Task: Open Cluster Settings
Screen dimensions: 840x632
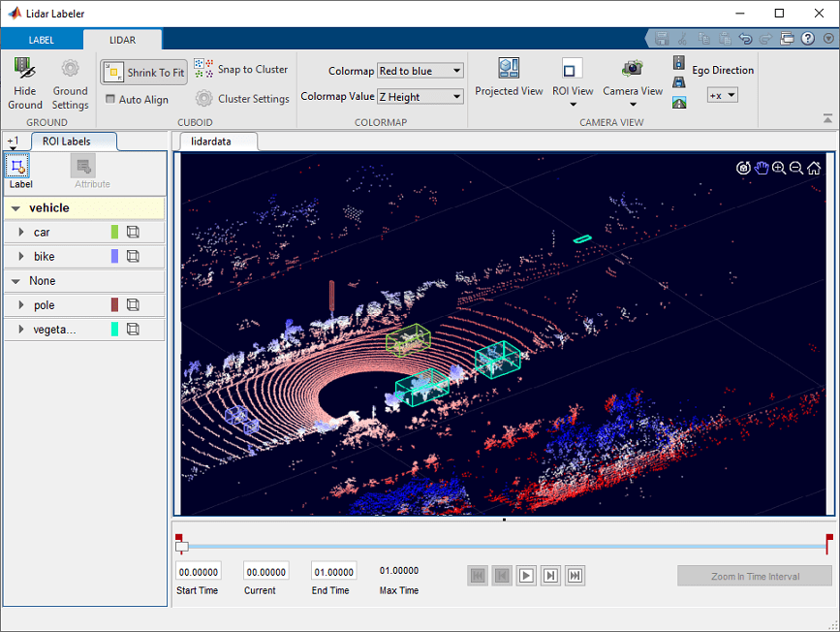Action: (241, 98)
